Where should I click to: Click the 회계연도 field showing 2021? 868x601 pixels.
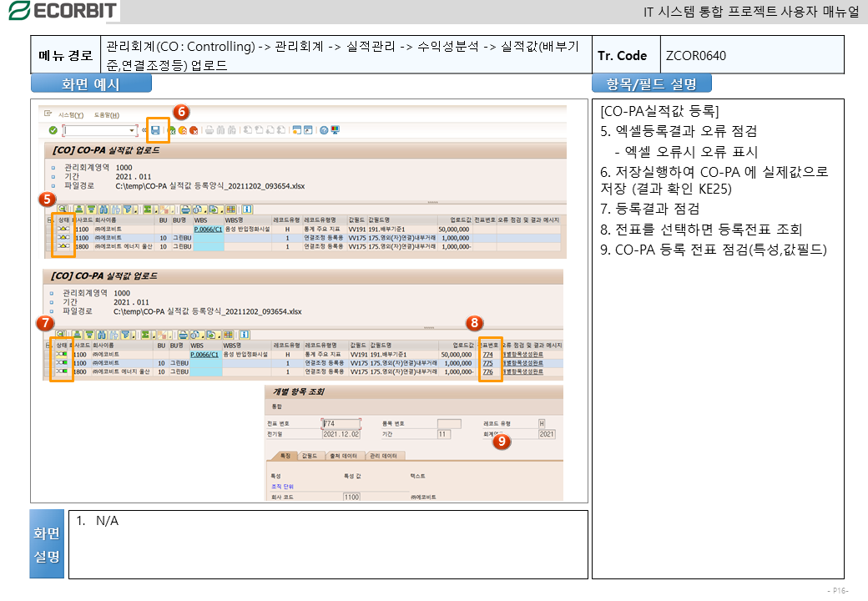547,434
